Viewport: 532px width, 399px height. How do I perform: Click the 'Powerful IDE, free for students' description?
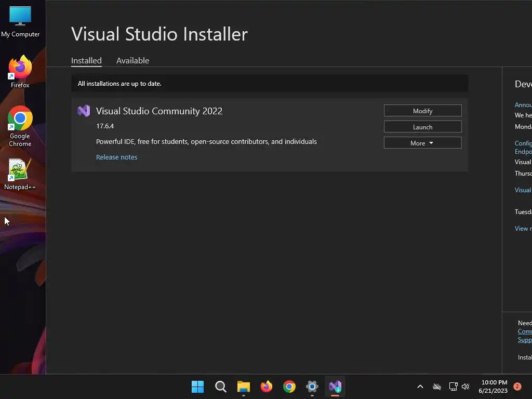pyautogui.click(x=206, y=141)
